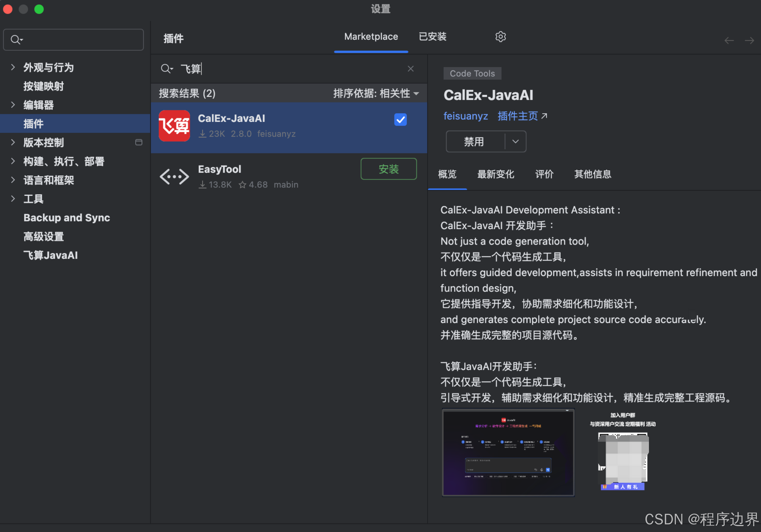Click the version control project-level indicator icon
761x532 pixels.
click(x=138, y=143)
